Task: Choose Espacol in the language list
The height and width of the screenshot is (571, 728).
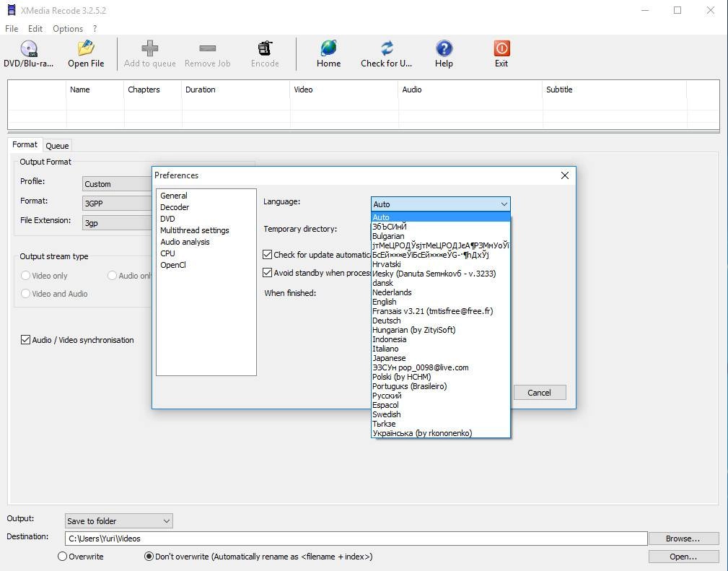Action: (441, 405)
